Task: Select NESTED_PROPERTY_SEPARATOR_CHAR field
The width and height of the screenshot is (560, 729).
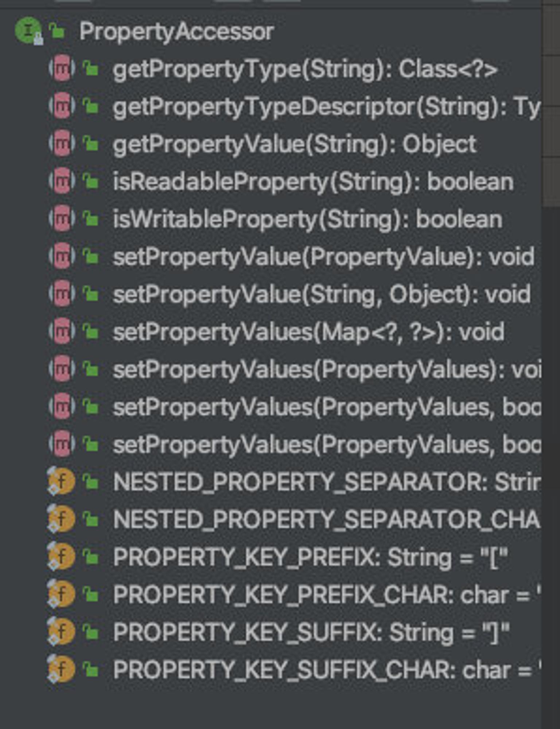Action: [x=326, y=519]
